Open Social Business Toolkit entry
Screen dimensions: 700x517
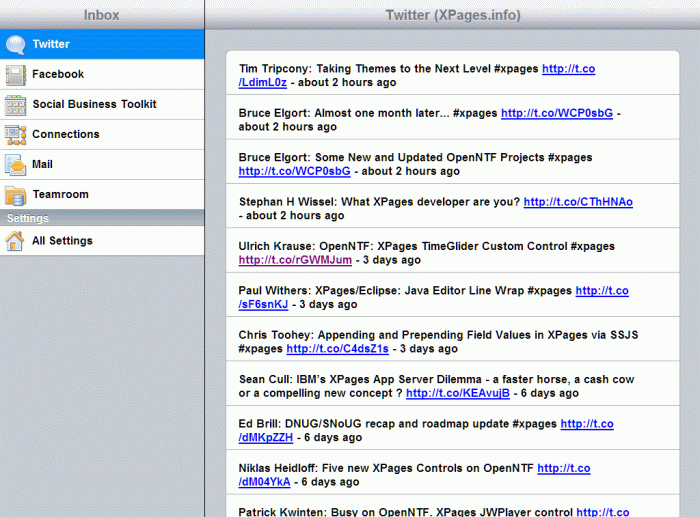pos(102,104)
